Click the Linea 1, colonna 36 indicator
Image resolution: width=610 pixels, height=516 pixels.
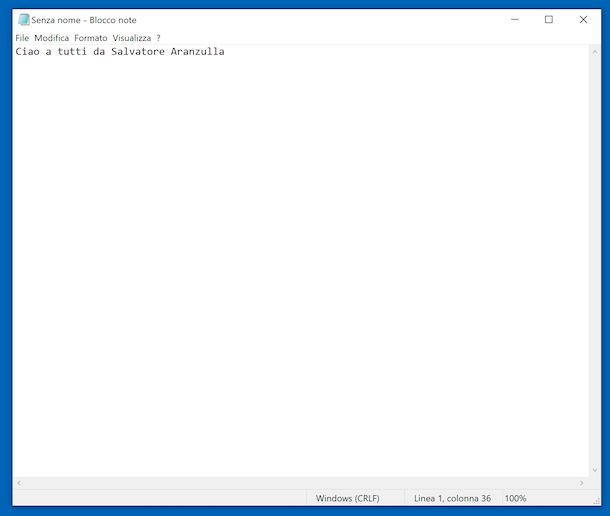click(452, 498)
